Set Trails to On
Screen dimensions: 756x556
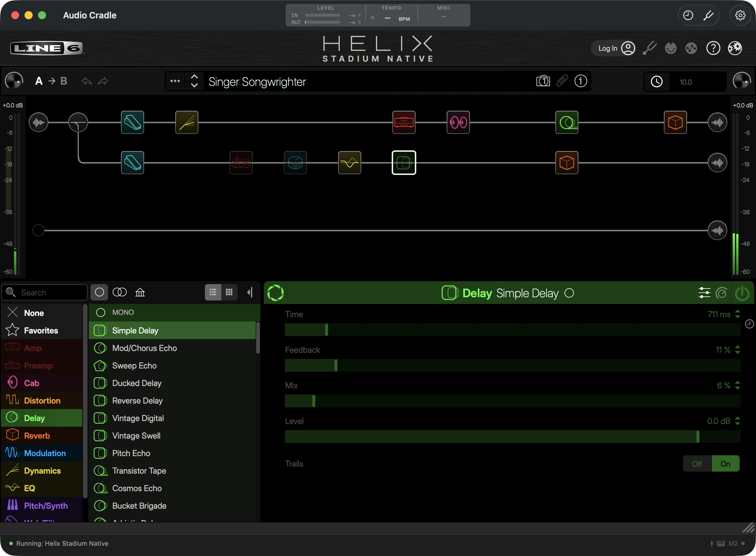pyautogui.click(x=725, y=464)
